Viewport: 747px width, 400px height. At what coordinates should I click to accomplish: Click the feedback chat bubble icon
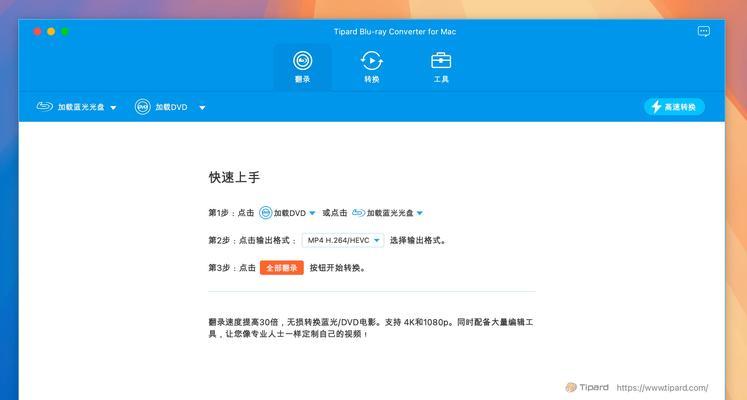tap(704, 31)
